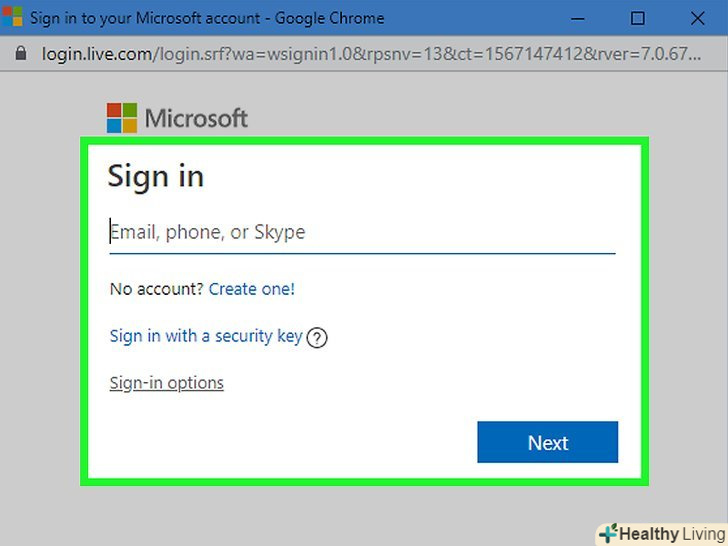Viewport: 728px width, 546px height.
Task: Click the "Sign in" heading
Action: pyautogui.click(x=155, y=176)
